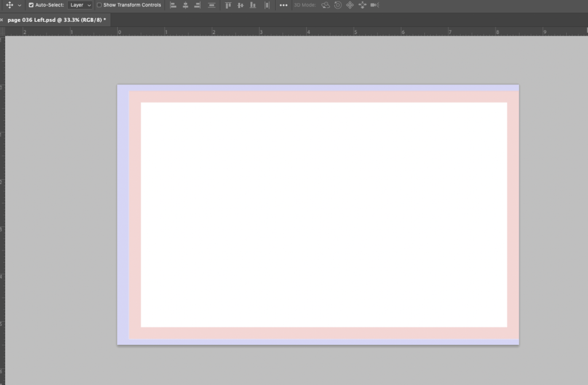Click Align horizontal centers icon
The width and height of the screenshot is (588, 385).
tap(185, 5)
